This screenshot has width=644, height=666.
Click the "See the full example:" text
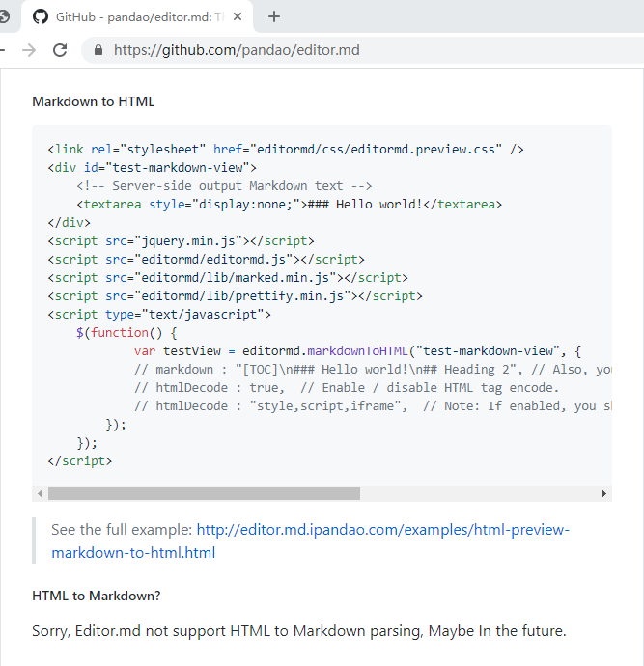pos(122,530)
